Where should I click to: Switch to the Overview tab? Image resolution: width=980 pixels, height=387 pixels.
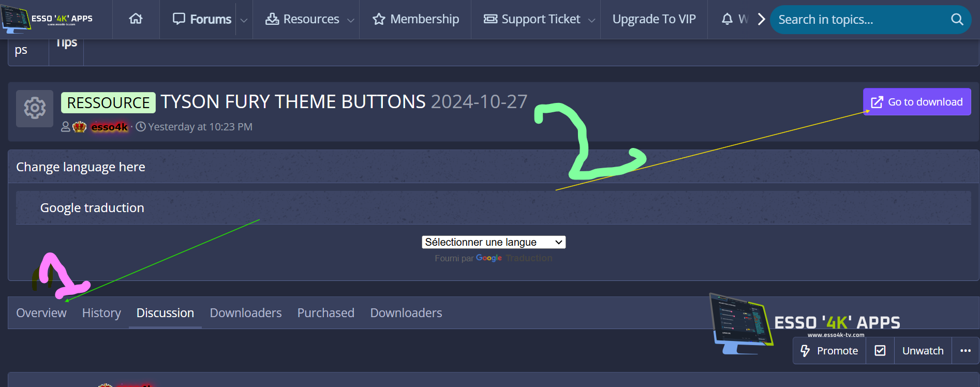[x=41, y=313]
